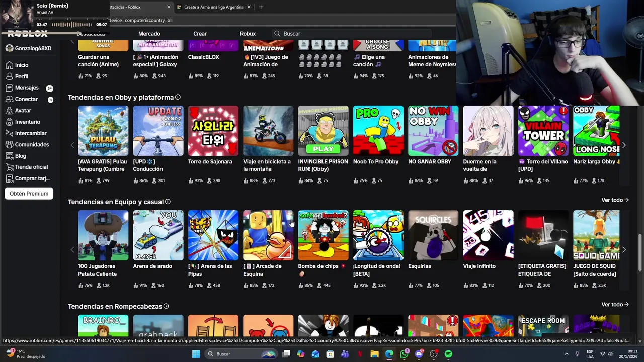644x362 pixels.
Task: Click the info icon beside Tendencias en Rompecabezas
Action: coord(166,306)
